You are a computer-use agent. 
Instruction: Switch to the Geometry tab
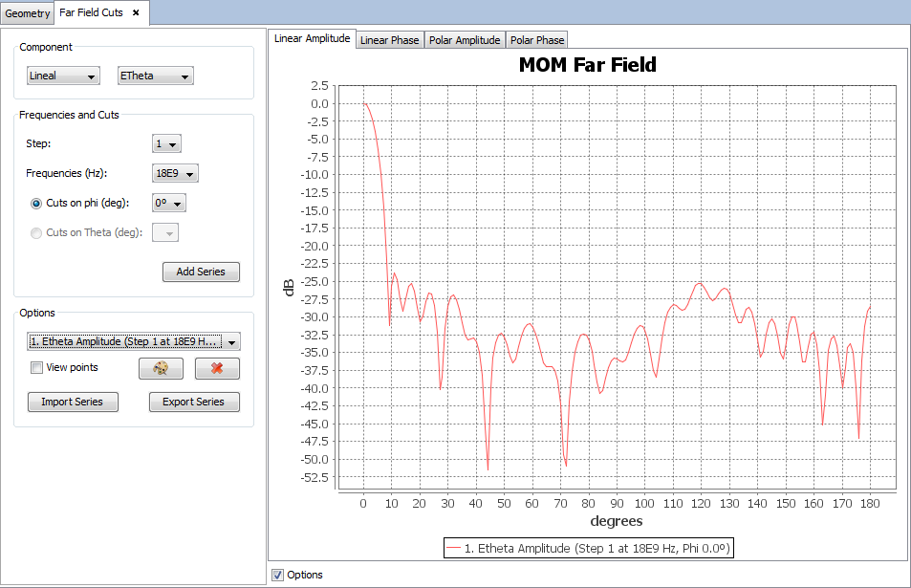click(27, 13)
